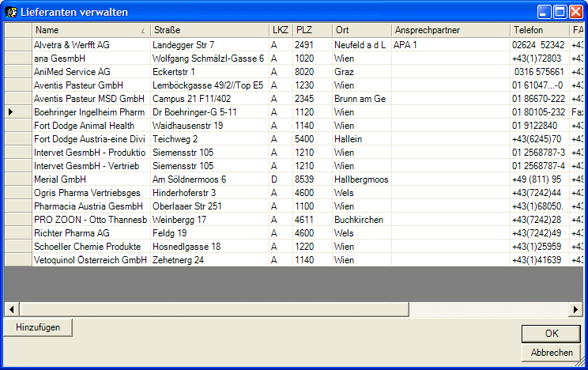Click the application icon in the title bar

coord(11,12)
